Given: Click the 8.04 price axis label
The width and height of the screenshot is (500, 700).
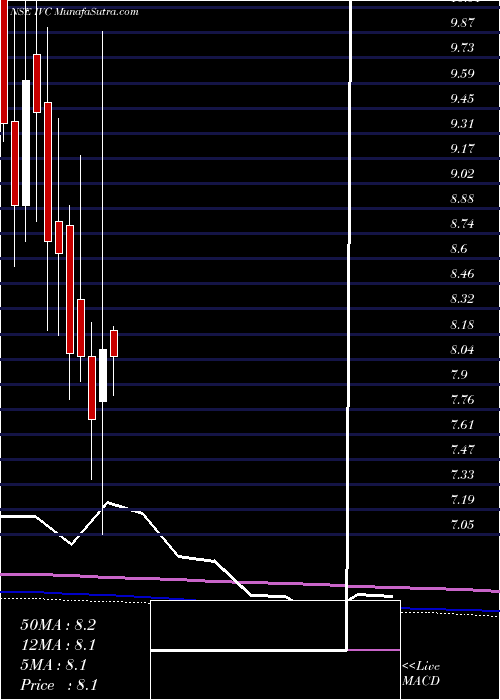Looking at the screenshot, I should tap(462, 349).
